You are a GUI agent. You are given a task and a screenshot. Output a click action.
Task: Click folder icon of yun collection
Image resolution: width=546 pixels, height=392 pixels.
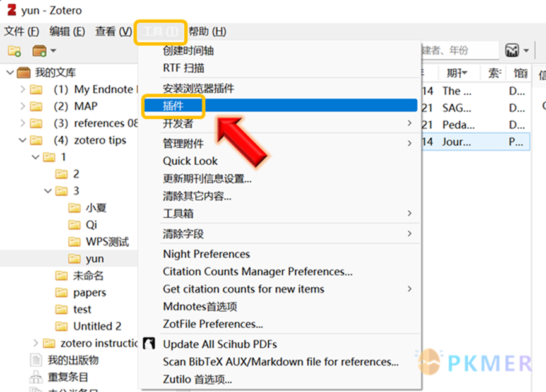coord(74,259)
